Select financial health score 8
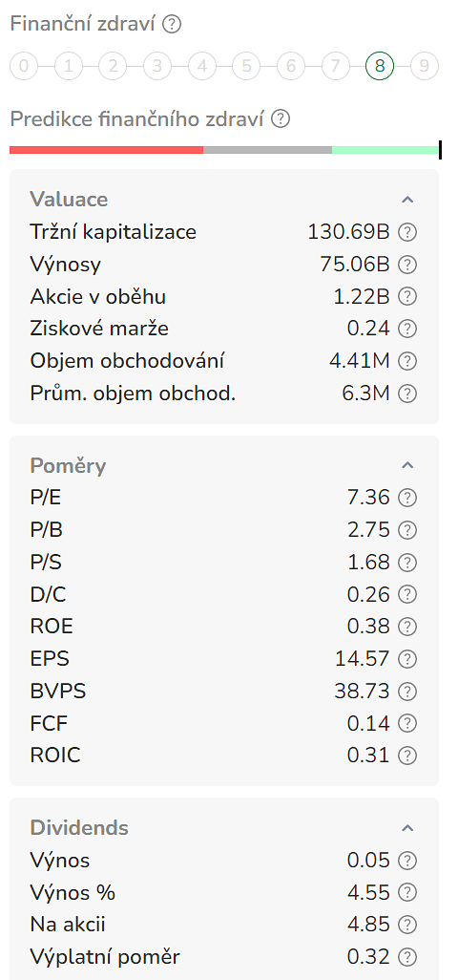The height and width of the screenshot is (980, 458). tap(380, 66)
